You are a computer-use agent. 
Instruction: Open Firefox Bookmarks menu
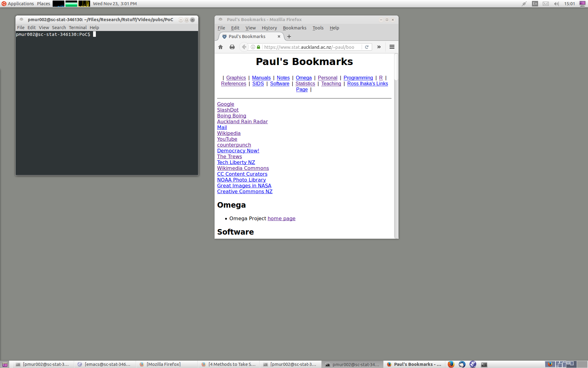click(295, 28)
